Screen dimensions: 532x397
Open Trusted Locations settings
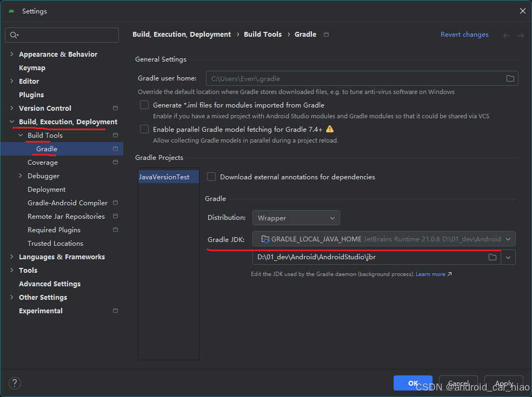(x=55, y=244)
